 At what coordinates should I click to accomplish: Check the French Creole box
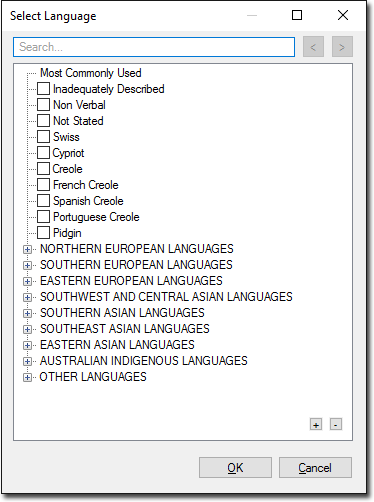click(x=43, y=185)
